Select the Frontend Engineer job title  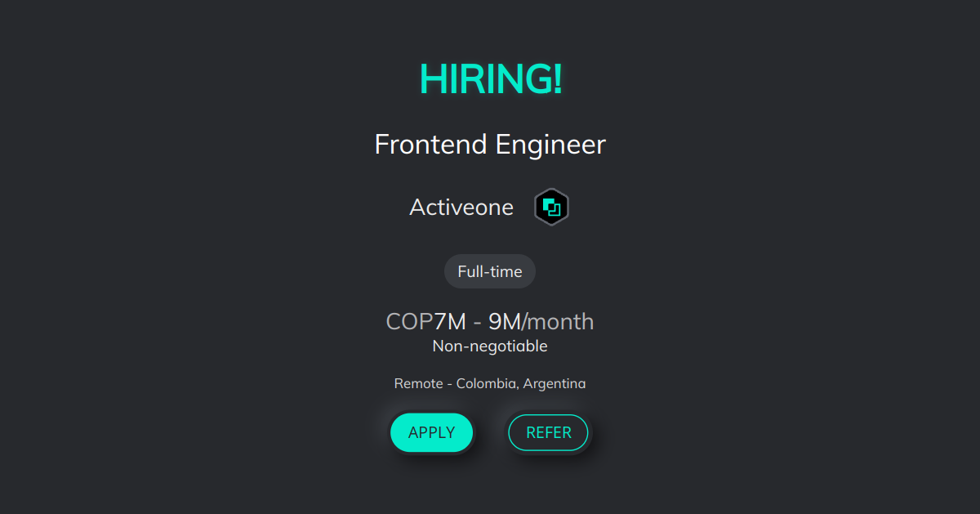489,144
